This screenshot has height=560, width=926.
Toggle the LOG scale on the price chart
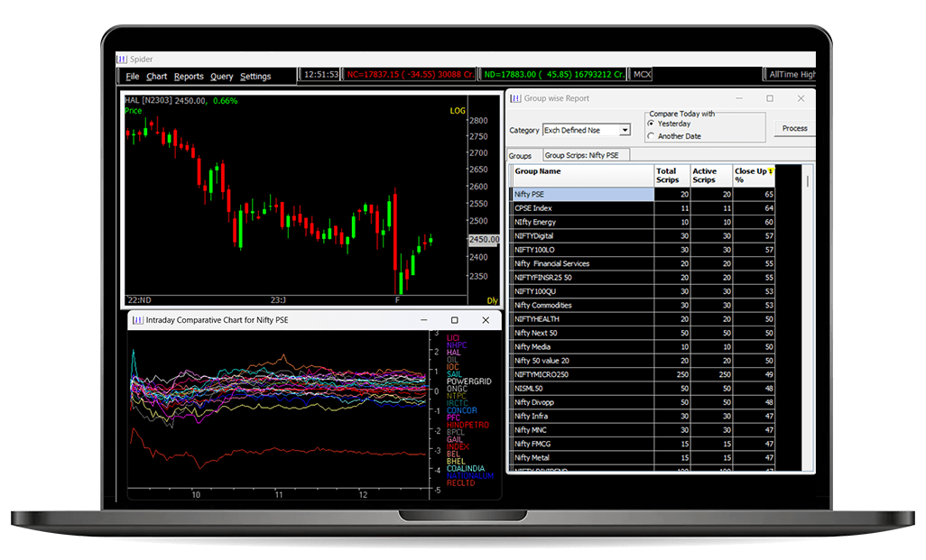(x=457, y=110)
